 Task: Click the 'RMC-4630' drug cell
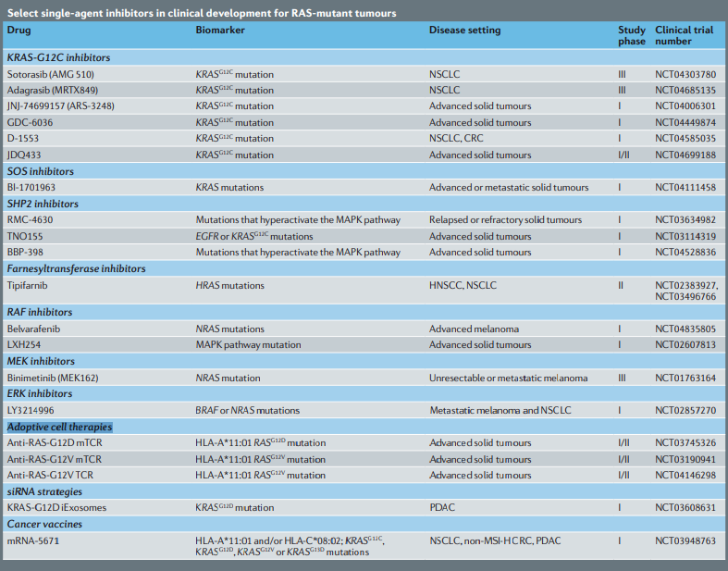coord(30,219)
